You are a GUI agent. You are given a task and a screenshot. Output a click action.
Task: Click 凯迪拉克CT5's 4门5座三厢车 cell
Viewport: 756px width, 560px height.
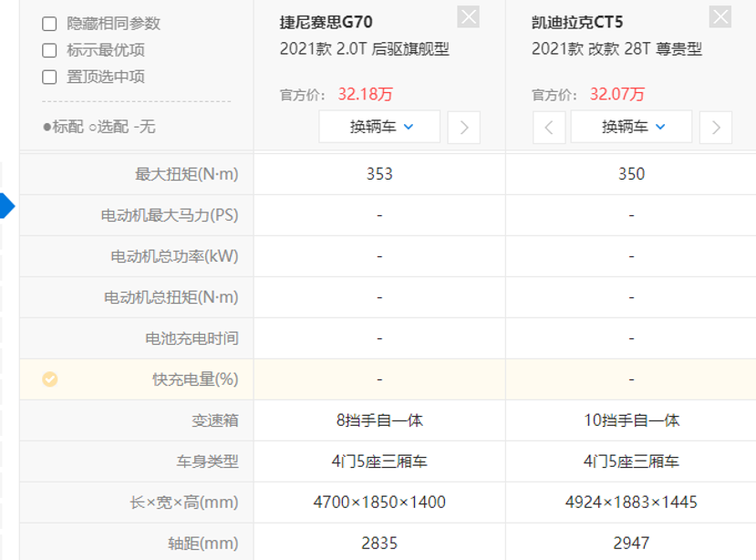coord(632,461)
